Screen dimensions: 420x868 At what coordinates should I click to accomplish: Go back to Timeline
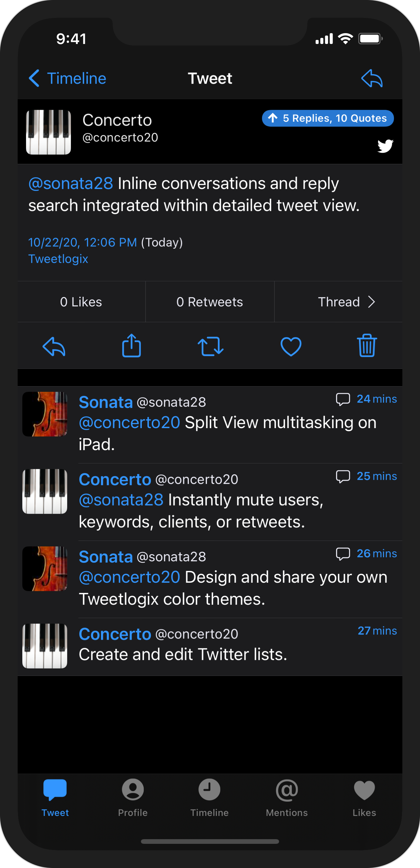point(68,78)
